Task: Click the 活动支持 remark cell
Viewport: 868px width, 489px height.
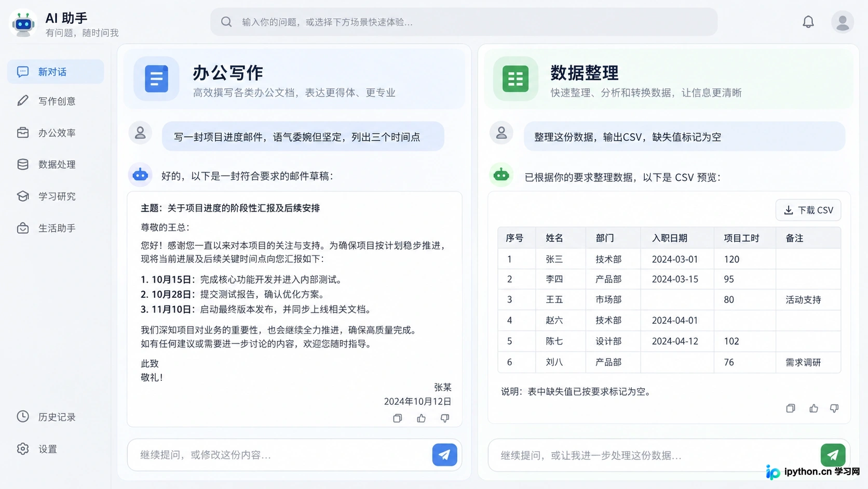Action: (x=803, y=300)
